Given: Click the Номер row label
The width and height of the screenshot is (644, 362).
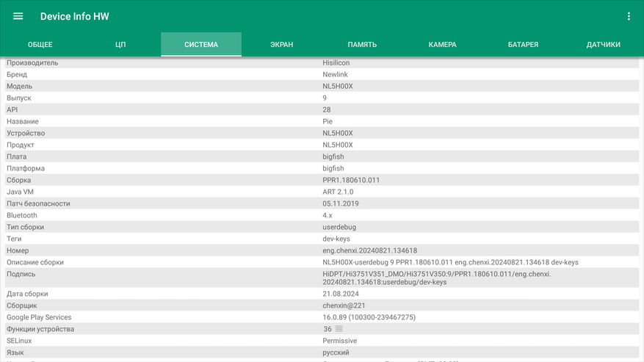Looking at the screenshot, I should pos(18,250).
